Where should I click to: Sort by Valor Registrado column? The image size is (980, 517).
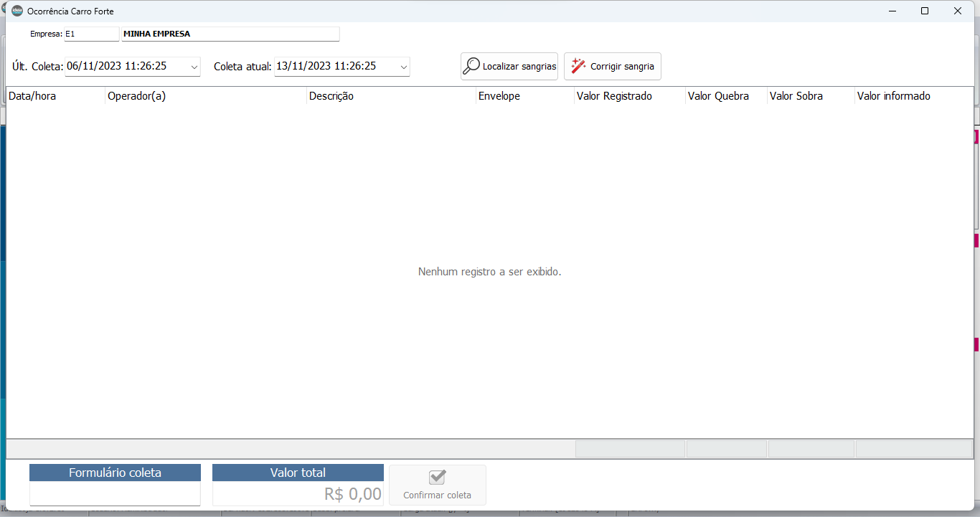click(629, 96)
